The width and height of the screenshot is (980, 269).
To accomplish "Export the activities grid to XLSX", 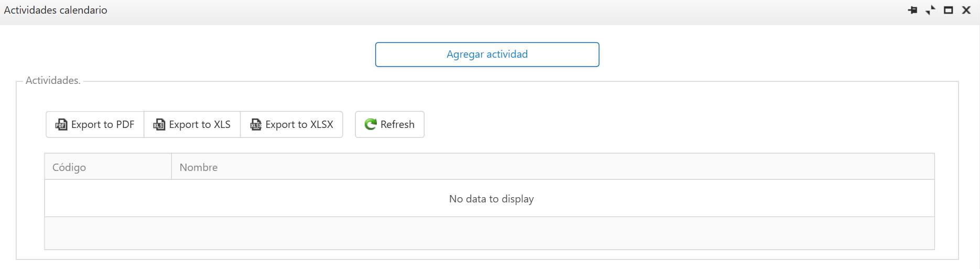I will pos(291,124).
